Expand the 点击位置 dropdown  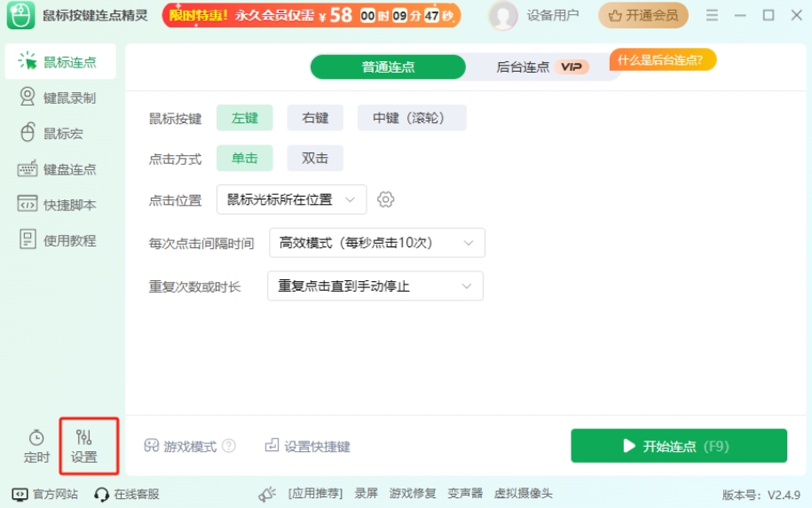click(292, 199)
